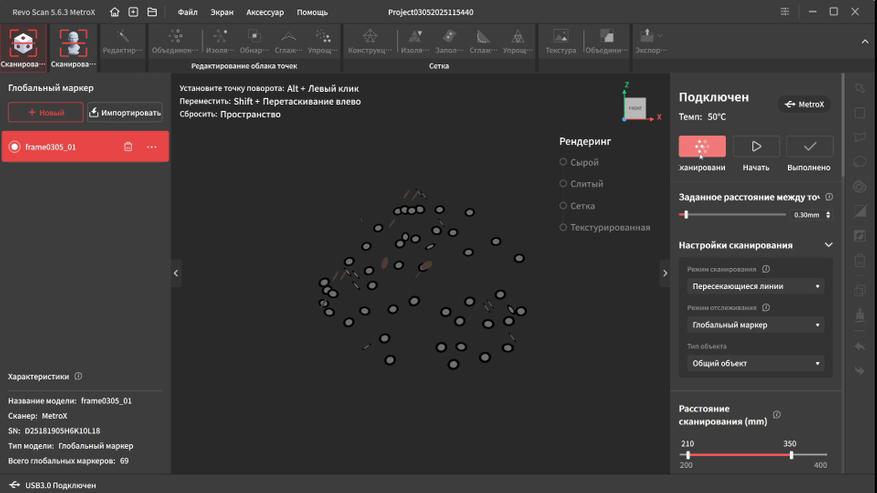Click the Начать play icon button

(x=756, y=146)
